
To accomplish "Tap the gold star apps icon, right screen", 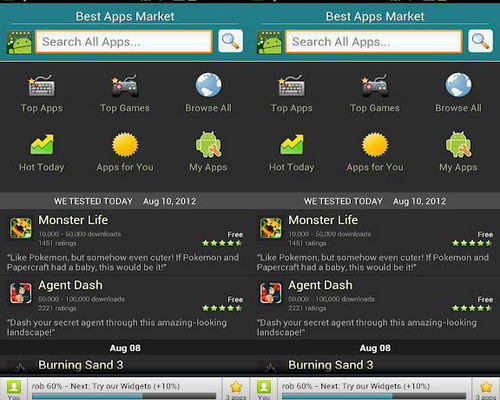I will click(x=486, y=387).
